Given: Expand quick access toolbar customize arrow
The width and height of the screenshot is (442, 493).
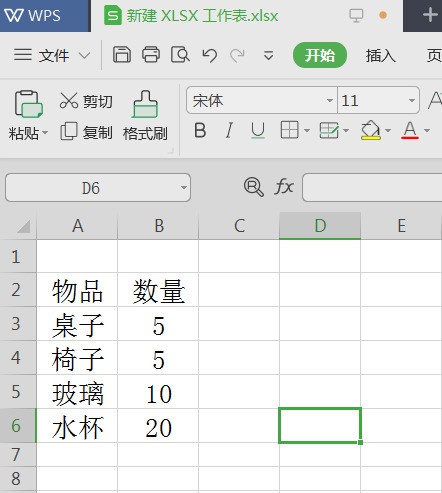Looking at the screenshot, I should [268, 55].
